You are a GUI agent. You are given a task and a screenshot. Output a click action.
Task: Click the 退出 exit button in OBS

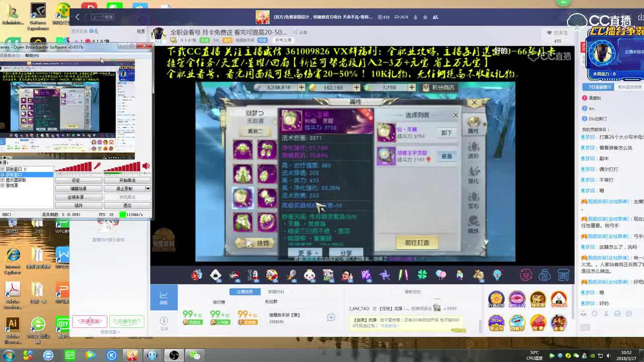(127, 205)
